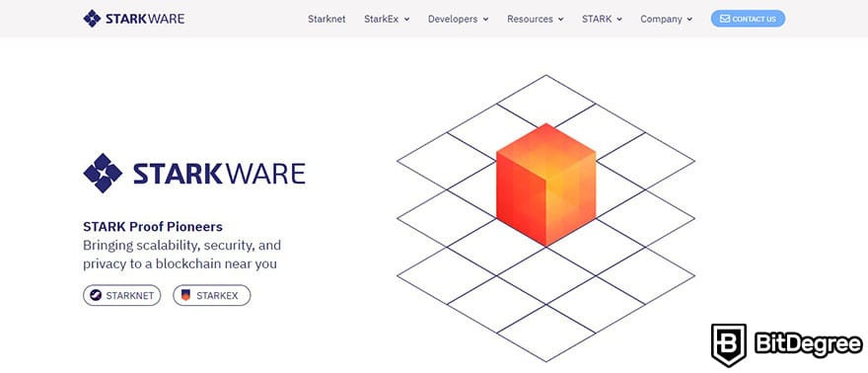Viewport: 868px width, 373px height.
Task: Click the STARKEX pill button
Action: pyautogui.click(x=211, y=295)
